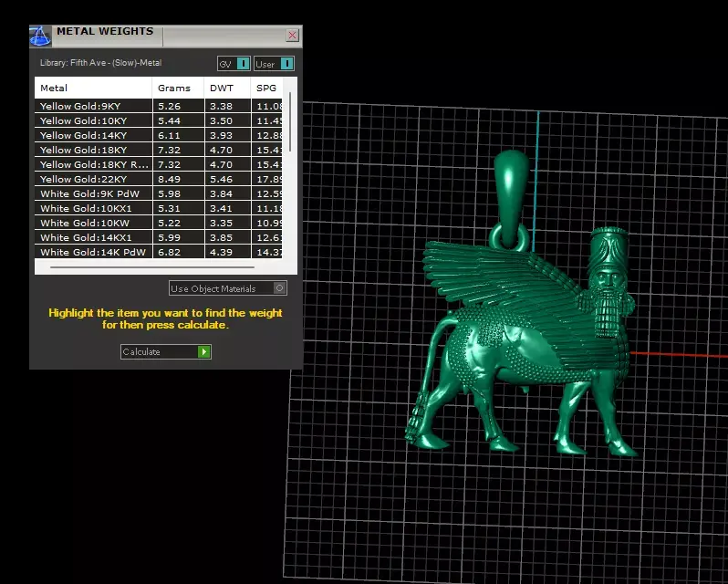Click the Library: Fifth Ave label
This screenshot has width=728, height=584.
[100, 63]
